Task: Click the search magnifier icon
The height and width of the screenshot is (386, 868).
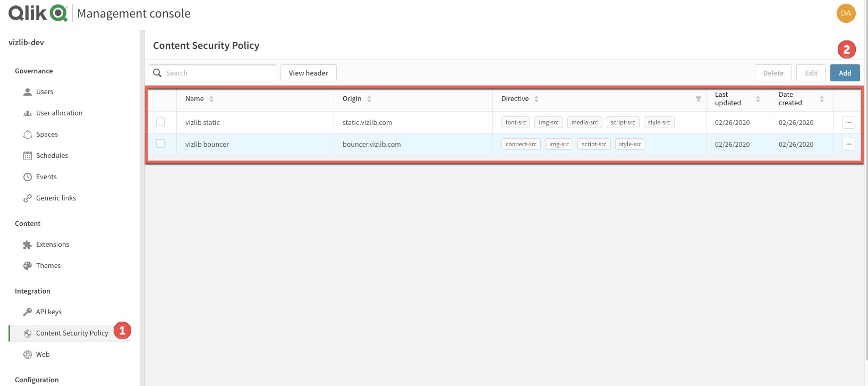Action: click(x=157, y=73)
